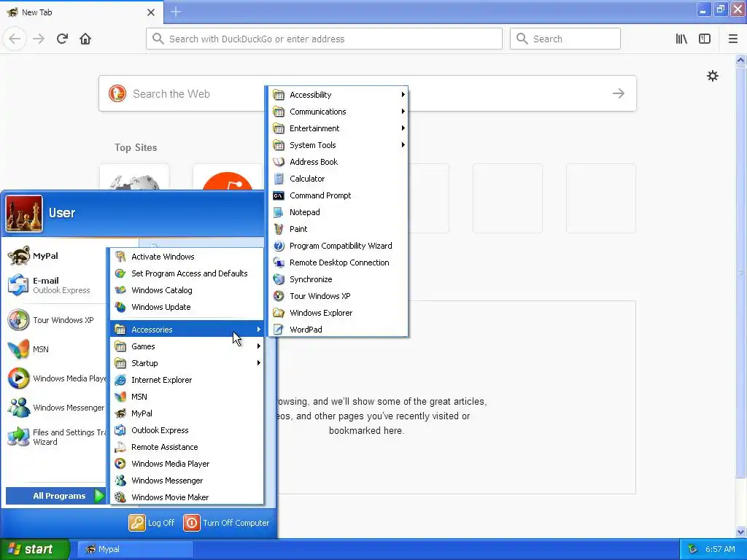This screenshot has height=560, width=747.
Task: Launch MyPal from the All Programs list
Action: click(x=187, y=413)
